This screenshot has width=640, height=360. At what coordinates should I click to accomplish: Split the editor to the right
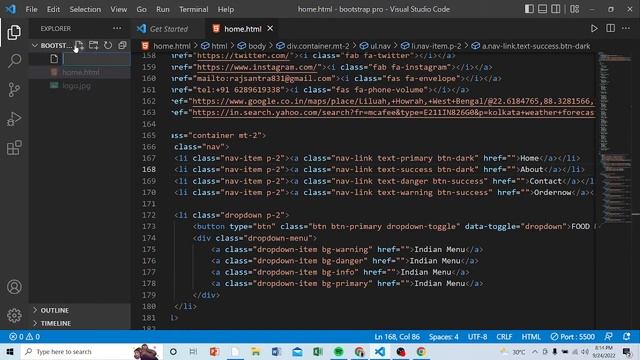(x=610, y=29)
